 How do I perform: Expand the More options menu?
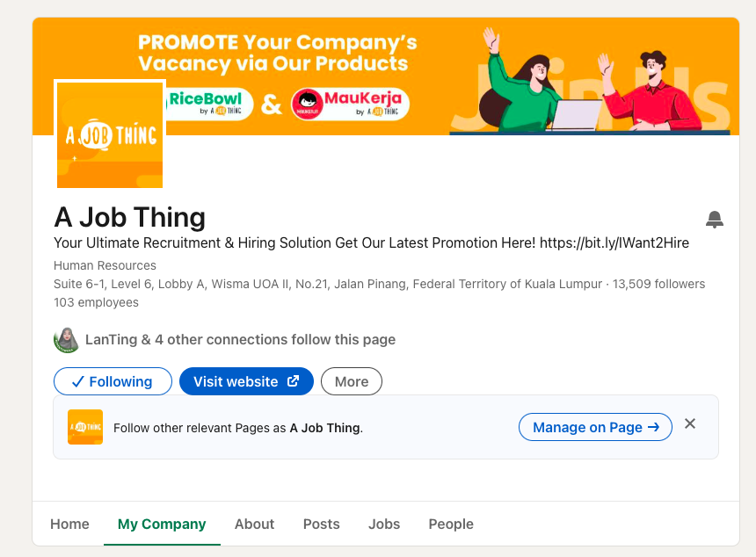[x=351, y=381]
